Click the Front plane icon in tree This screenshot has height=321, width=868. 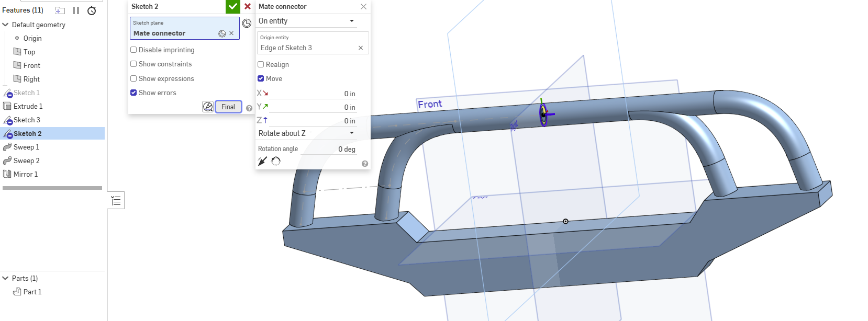[x=17, y=65]
